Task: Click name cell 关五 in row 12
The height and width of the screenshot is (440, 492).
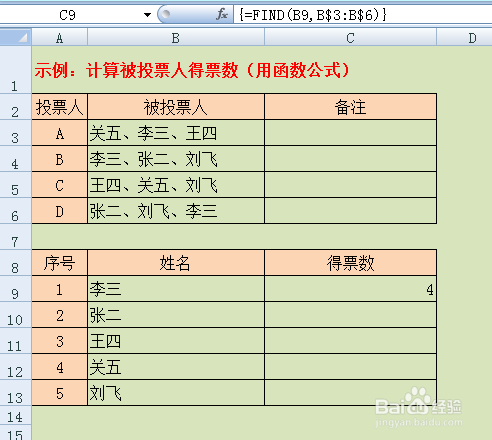Action: 176,367
